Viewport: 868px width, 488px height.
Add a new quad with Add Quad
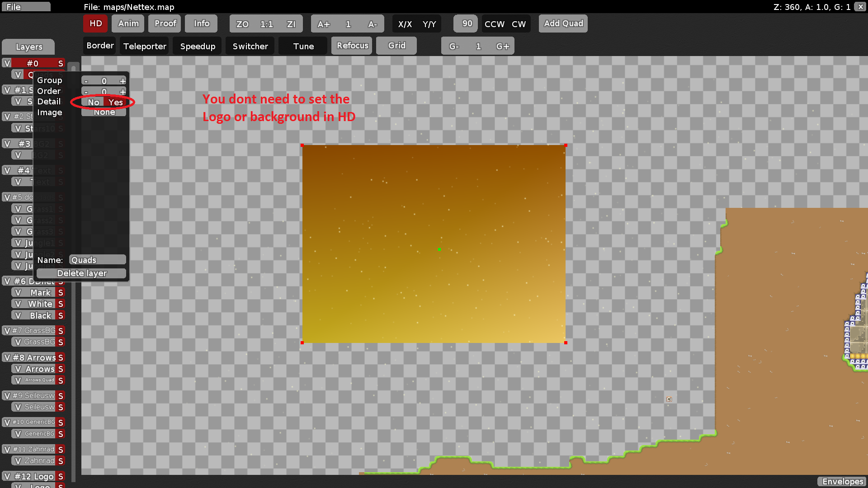563,23
